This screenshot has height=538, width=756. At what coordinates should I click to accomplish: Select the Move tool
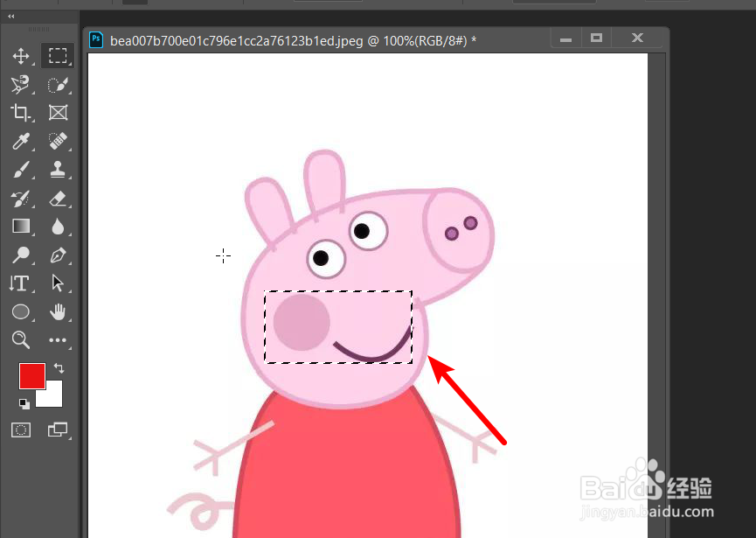coord(21,56)
